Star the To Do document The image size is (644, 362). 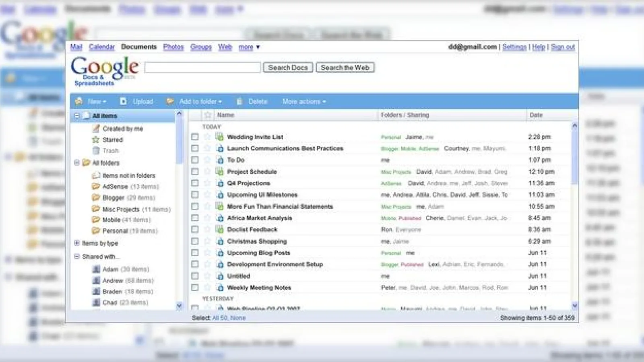click(x=207, y=160)
